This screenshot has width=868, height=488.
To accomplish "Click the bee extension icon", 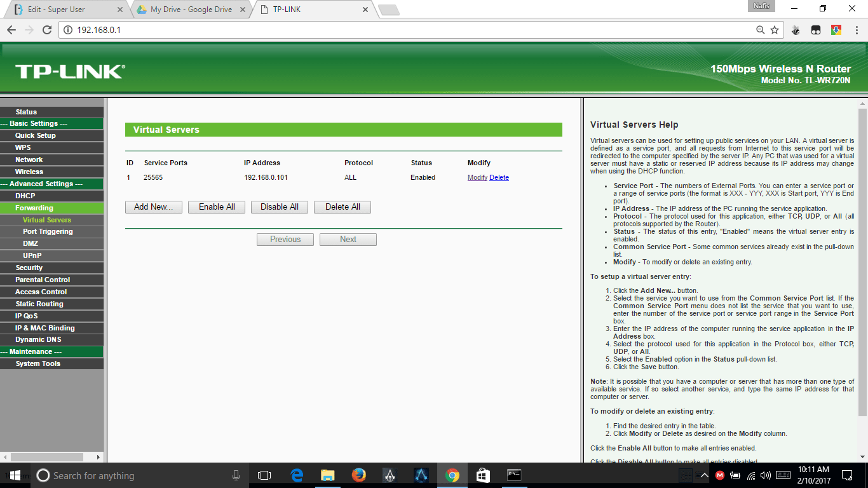I will coord(796,30).
